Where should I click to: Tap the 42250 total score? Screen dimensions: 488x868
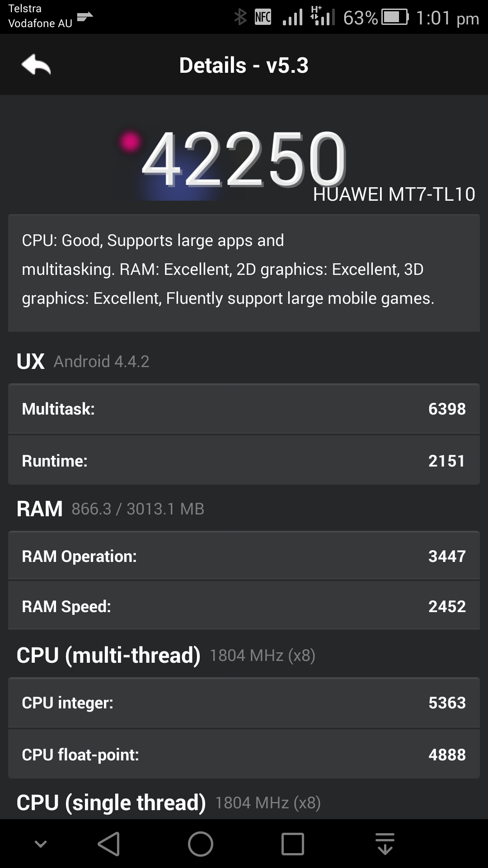tap(244, 159)
